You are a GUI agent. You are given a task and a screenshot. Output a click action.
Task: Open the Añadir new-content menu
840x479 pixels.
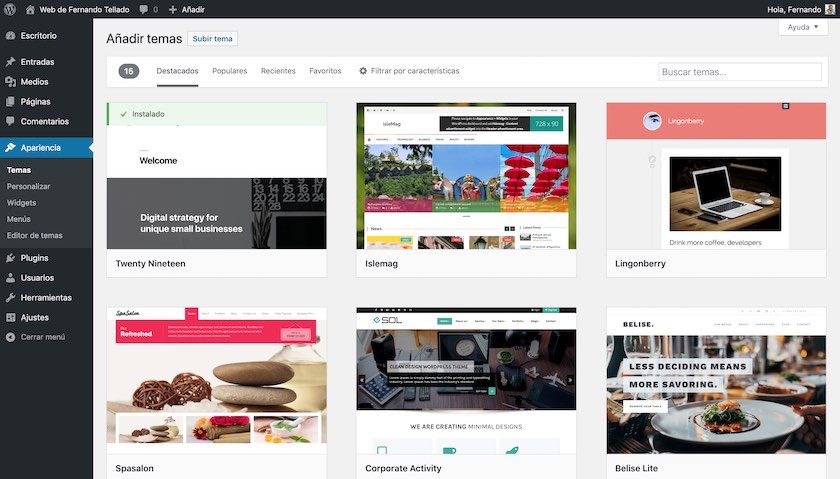click(x=186, y=9)
